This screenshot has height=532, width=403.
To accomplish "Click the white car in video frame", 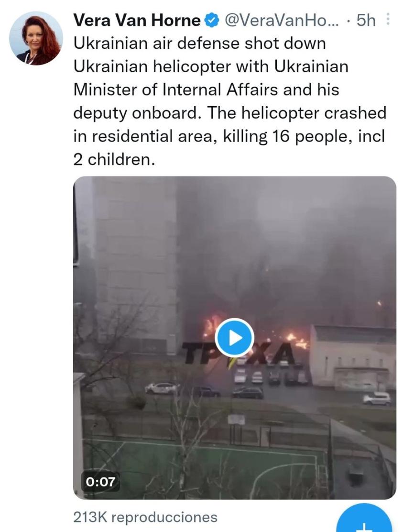I will 162,388.
